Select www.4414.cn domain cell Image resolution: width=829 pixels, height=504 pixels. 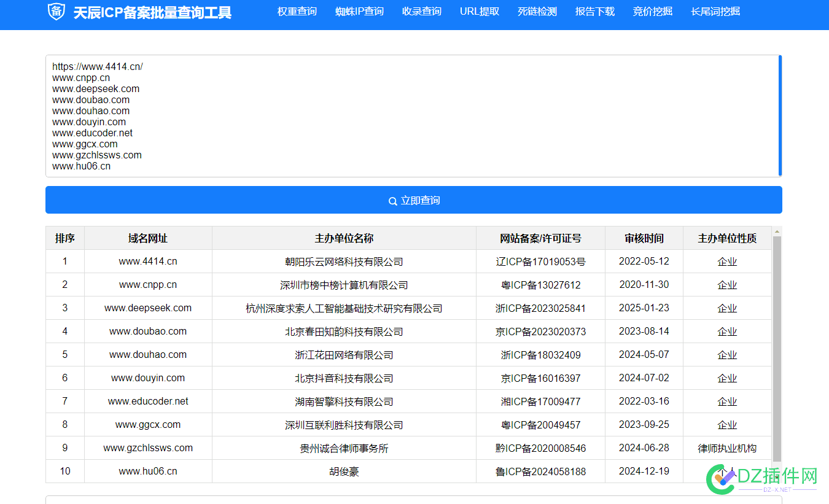(148, 262)
